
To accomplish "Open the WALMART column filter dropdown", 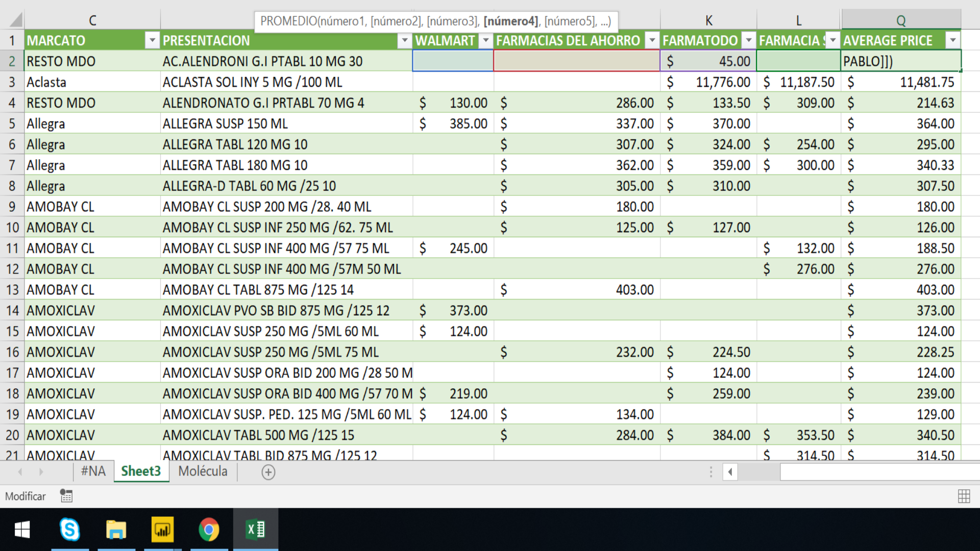I will coord(485,40).
